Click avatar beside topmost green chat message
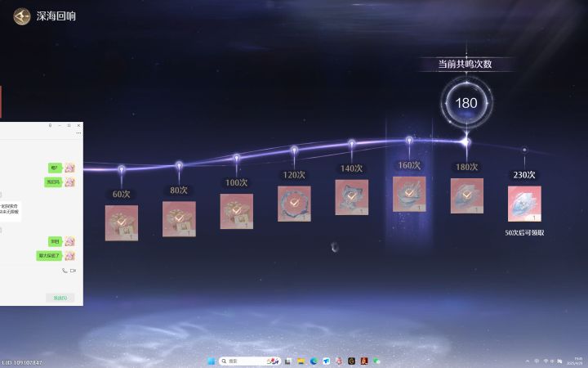 pos(69,168)
